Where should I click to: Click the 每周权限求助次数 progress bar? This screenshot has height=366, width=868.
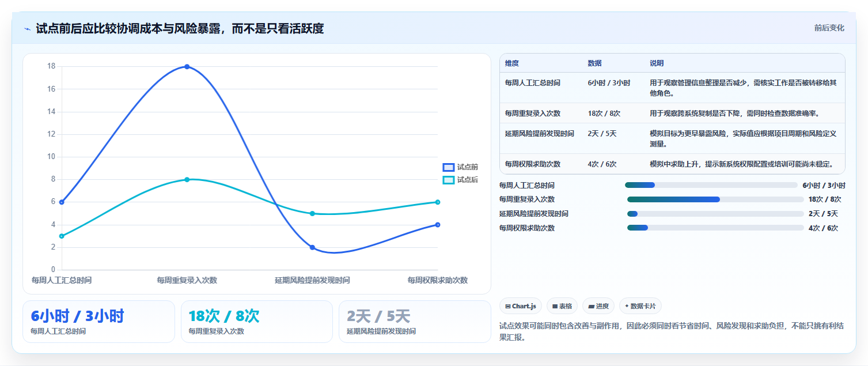(x=715, y=228)
